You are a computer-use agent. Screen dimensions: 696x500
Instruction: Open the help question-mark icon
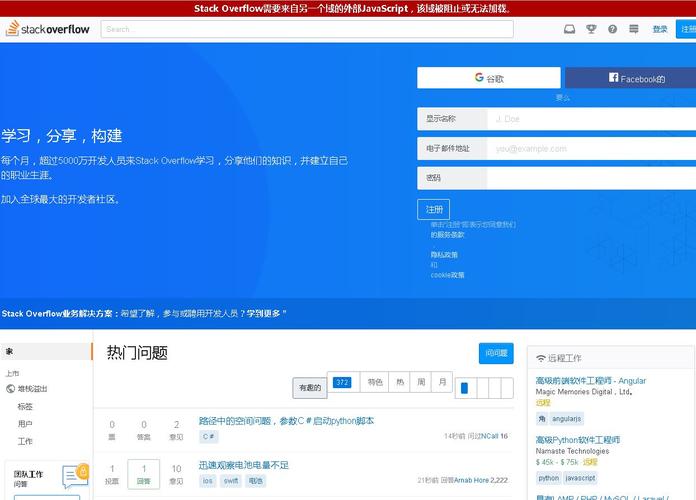(x=612, y=29)
